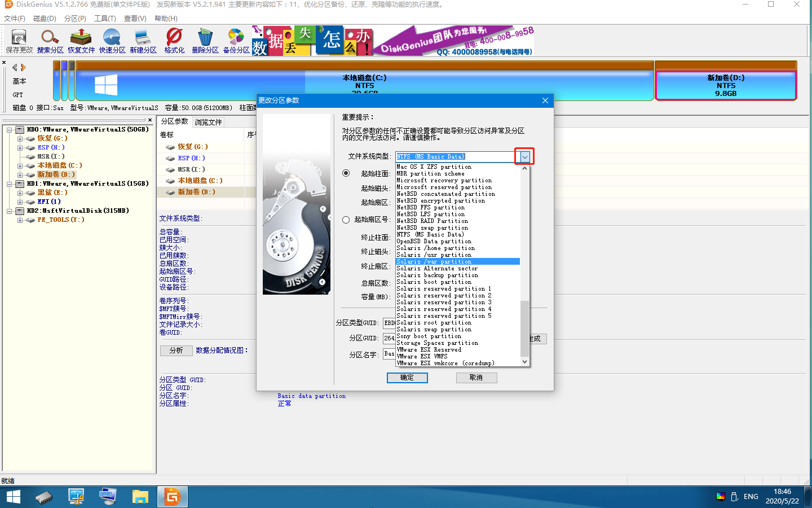Select the HD1 VMware 15GB disk icon
The image size is (812, 508).
click(20, 183)
